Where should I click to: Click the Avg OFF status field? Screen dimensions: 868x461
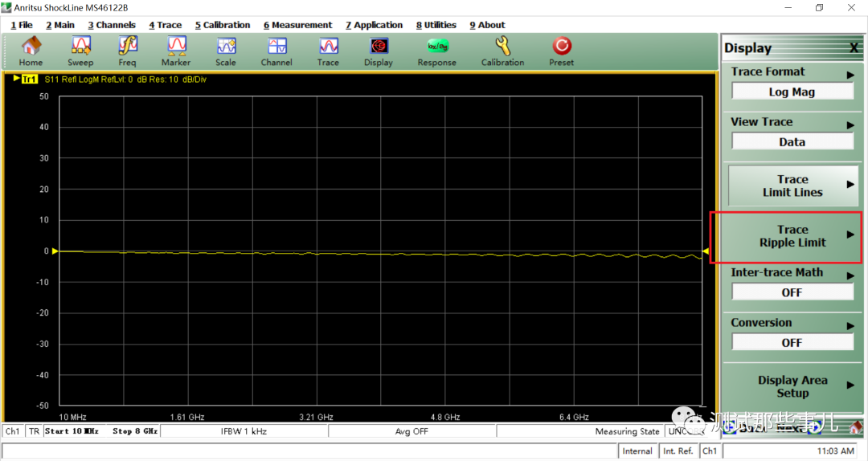click(411, 431)
